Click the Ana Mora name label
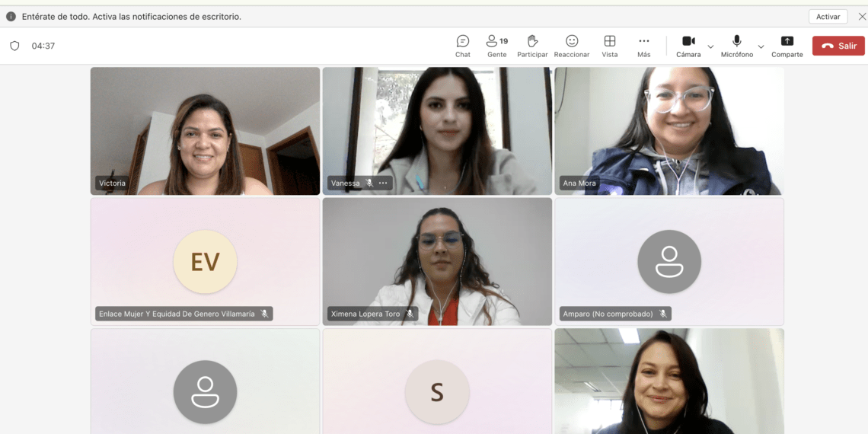 click(x=579, y=183)
